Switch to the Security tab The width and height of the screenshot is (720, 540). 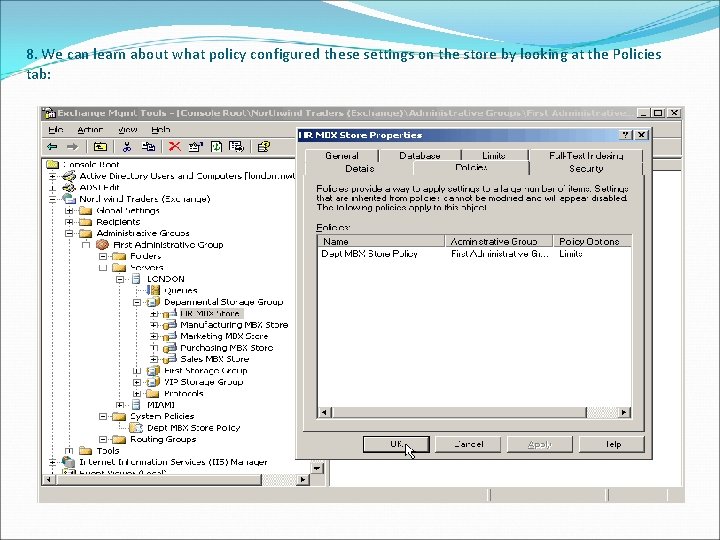click(x=586, y=169)
